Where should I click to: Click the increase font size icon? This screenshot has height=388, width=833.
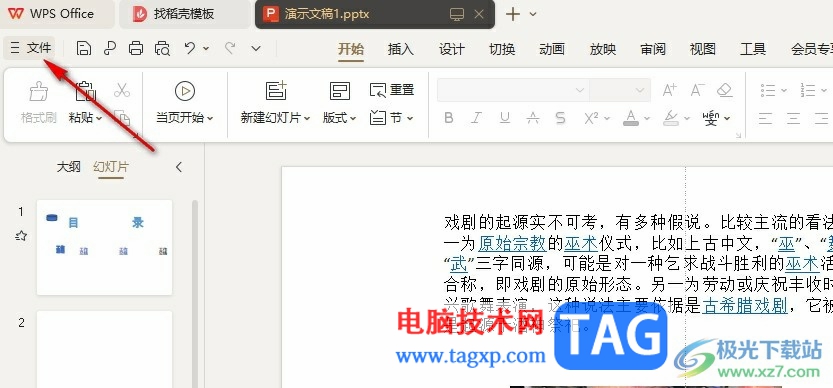pos(669,90)
